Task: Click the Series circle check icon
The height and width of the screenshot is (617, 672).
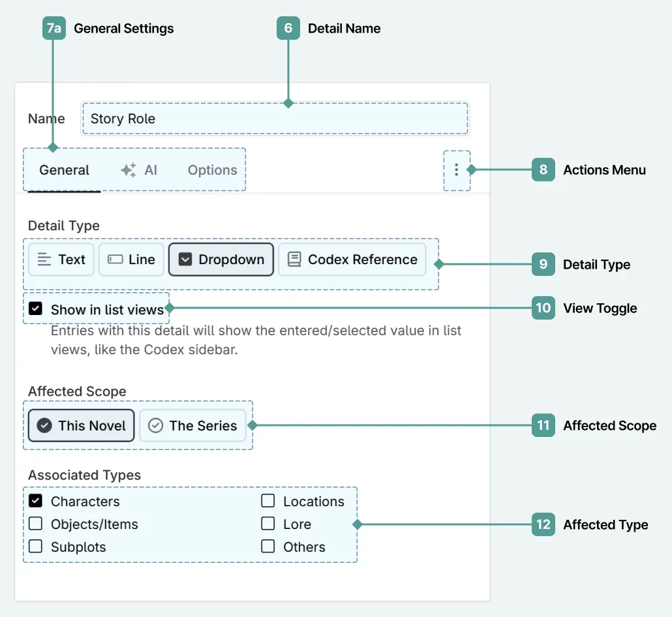Action: click(x=155, y=426)
